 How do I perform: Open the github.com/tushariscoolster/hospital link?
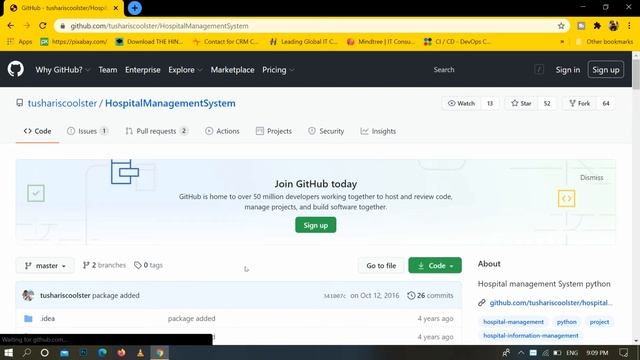(x=551, y=302)
